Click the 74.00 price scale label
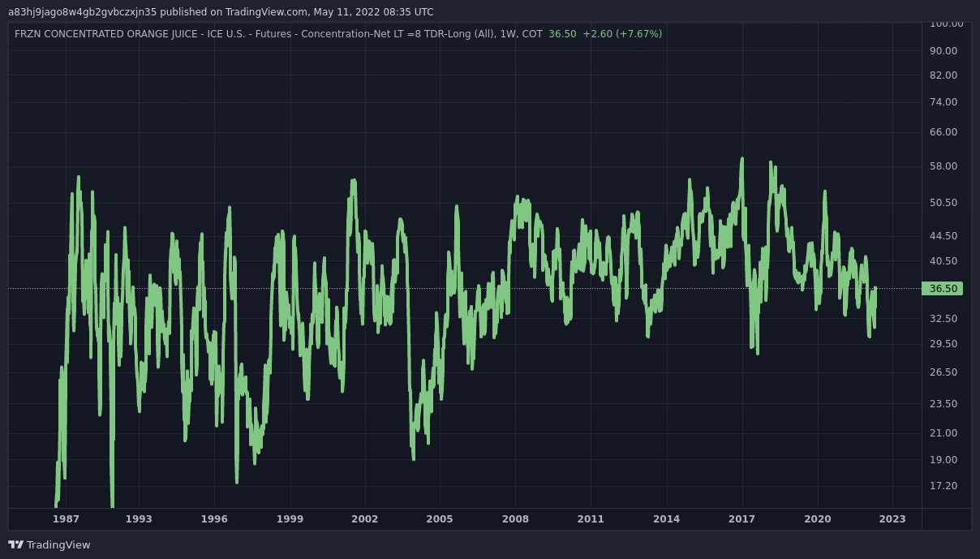This screenshot has height=559, width=980. tap(943, 102)
